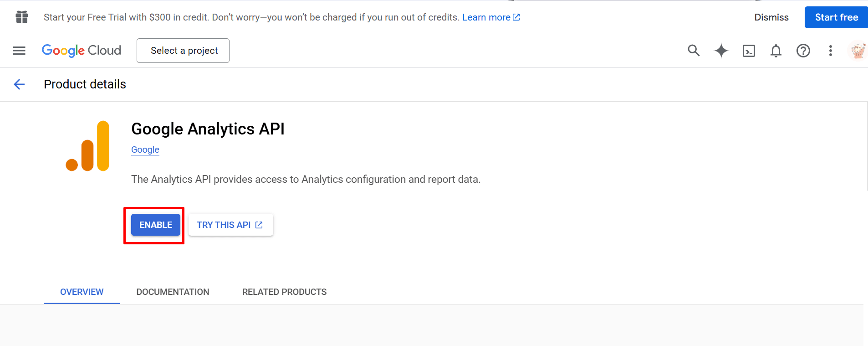Open the Select a project picker
The width and height of the screenshot is (868, 346).
click(x=183, y=51)
